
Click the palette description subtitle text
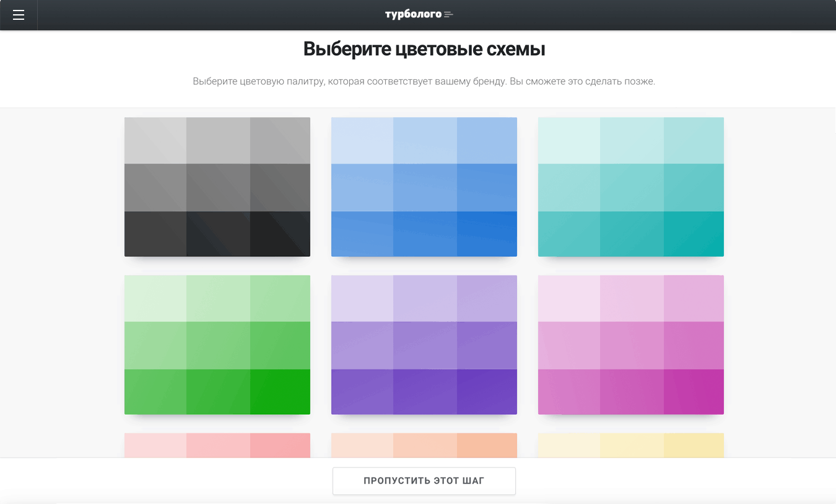click(424, 81)
